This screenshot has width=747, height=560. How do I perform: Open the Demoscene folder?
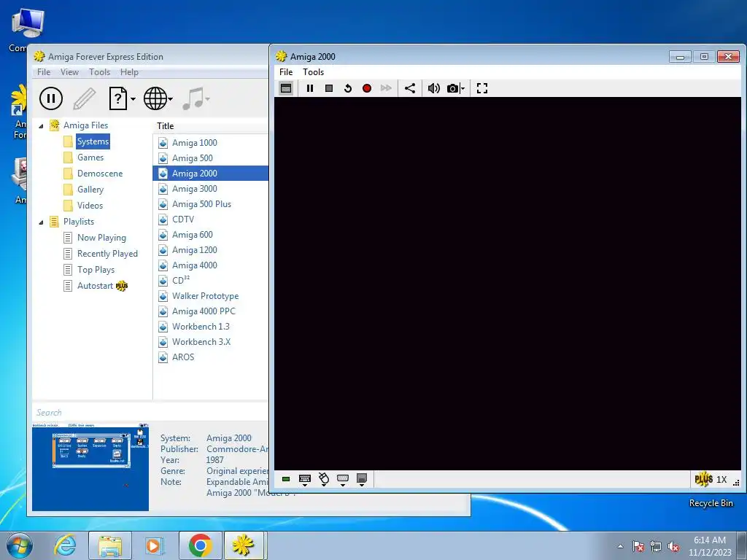[100, 174]
